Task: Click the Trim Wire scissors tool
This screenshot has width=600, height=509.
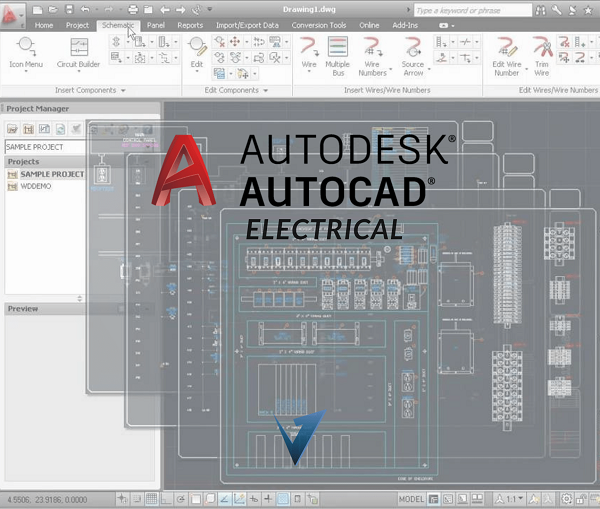Action: pos(542,56)
